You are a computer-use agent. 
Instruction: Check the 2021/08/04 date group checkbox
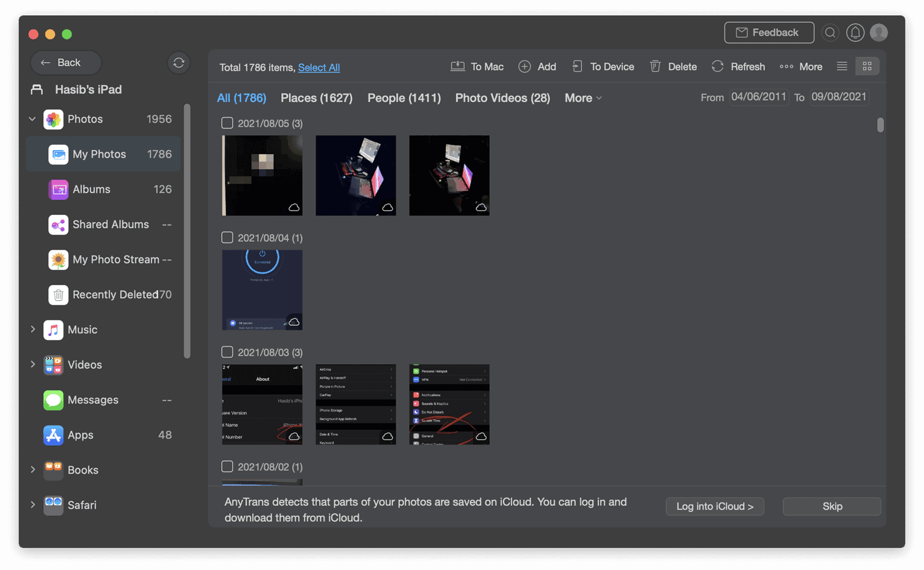click(x=227, y=237)
